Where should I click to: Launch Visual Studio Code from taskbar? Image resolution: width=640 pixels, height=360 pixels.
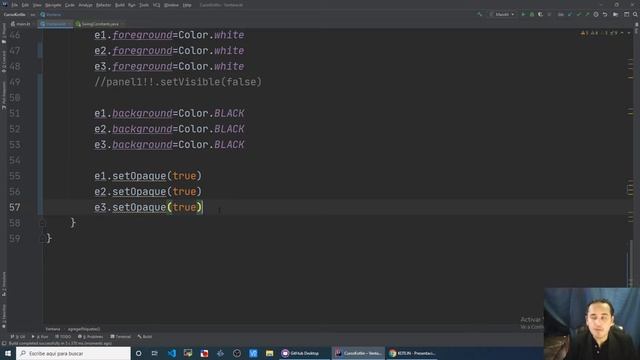171,353
